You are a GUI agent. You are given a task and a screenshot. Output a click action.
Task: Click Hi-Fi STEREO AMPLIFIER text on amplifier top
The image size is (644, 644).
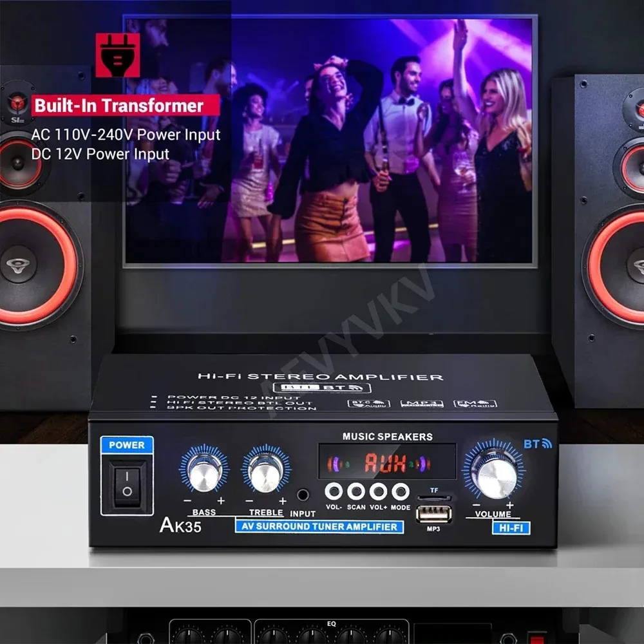pos(320,377)
